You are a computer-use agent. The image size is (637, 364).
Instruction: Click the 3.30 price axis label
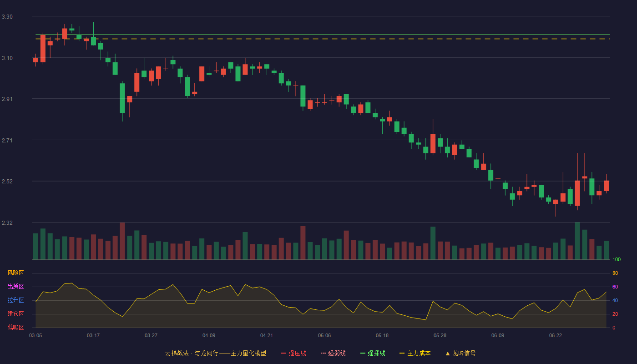[7, 17]
